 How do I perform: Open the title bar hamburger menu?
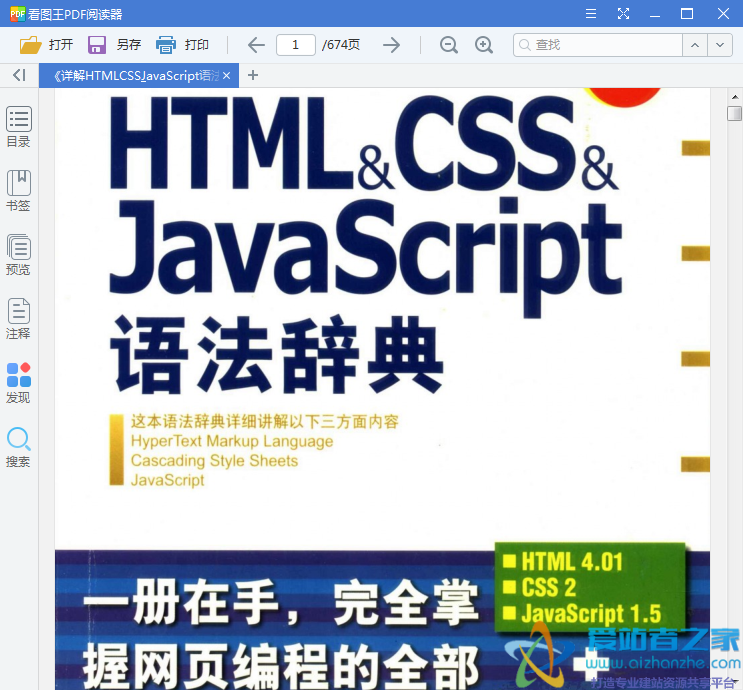point(590,14)
